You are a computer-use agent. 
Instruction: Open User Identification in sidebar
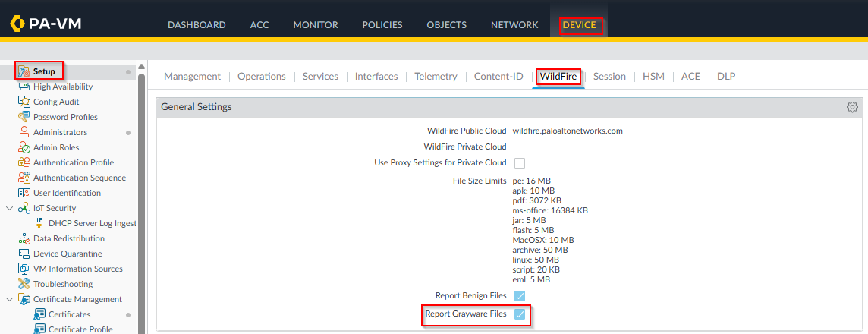67,193
